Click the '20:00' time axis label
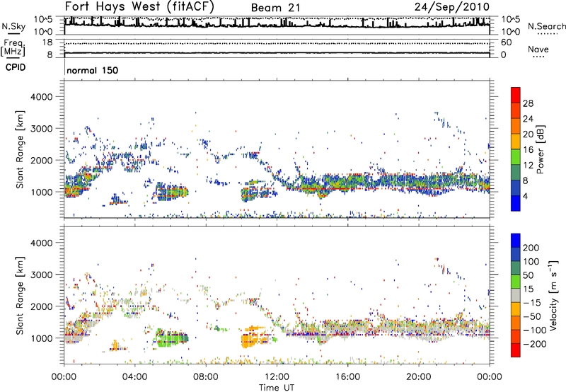The width and height of the screenshot is (566, 392). coord(419,377)
